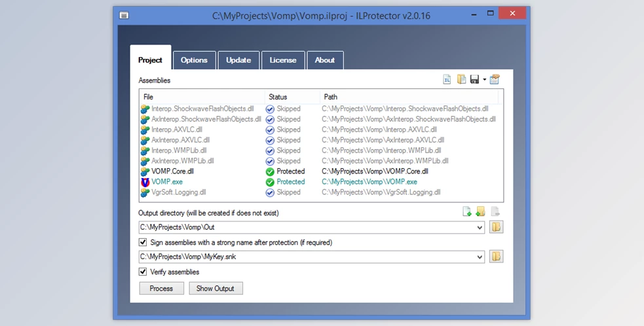This screenshot has width=644, height=326.
Task: Click Skipped status icon for Interop.AXVLC.dll
Action: click(270, 130)
